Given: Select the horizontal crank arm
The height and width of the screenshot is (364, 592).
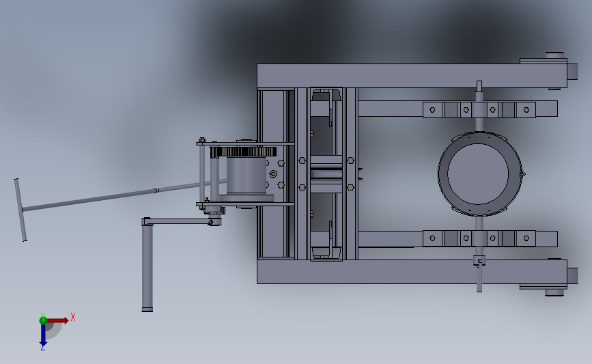Looking at the screenshot, I should click(181, 222).
